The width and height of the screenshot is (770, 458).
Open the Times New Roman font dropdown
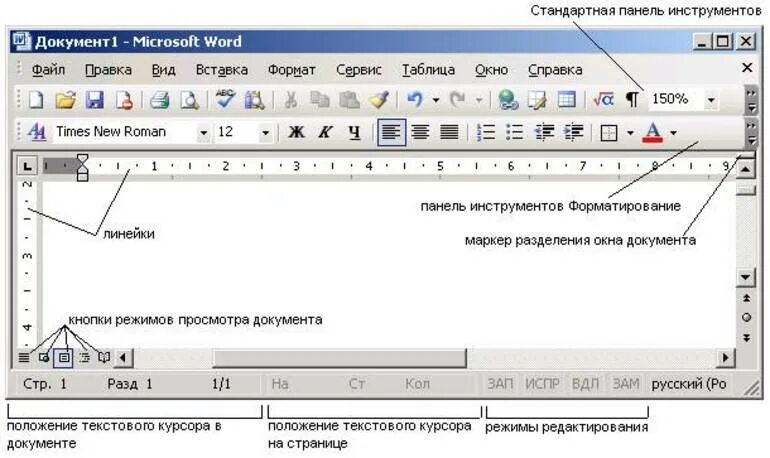click(203, 133)
